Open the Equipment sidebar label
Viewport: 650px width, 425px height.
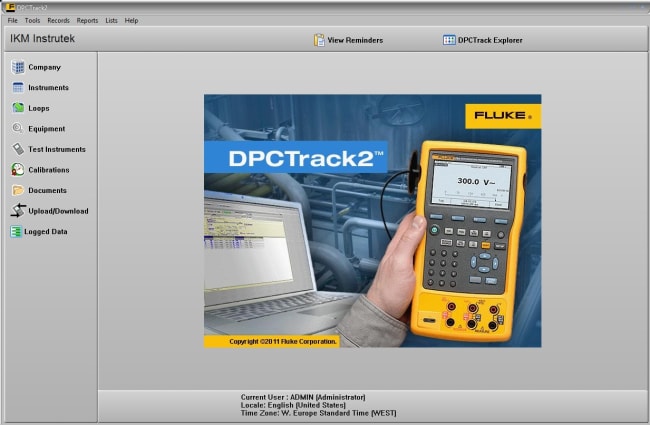tap(46, 129)
